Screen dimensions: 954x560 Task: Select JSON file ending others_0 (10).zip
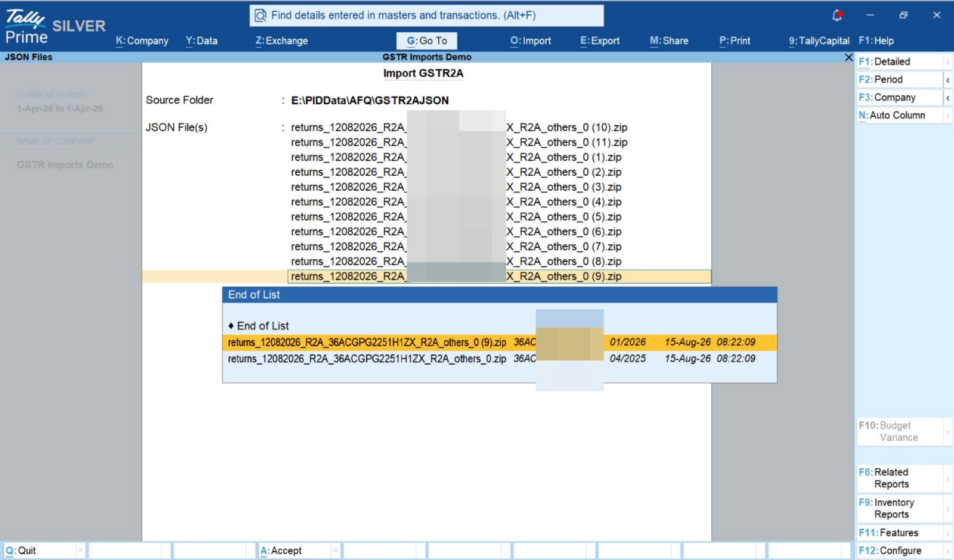(459, 127)
